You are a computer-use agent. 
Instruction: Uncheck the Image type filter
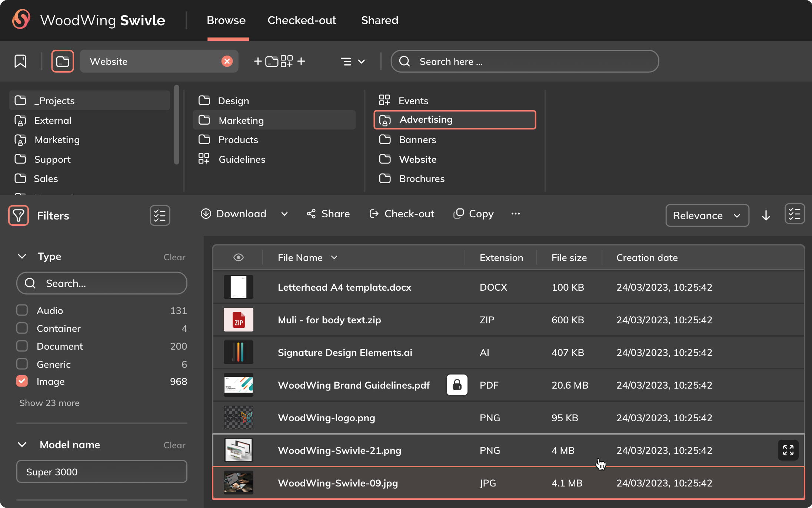pyautogui.click(x=22, y=381)
